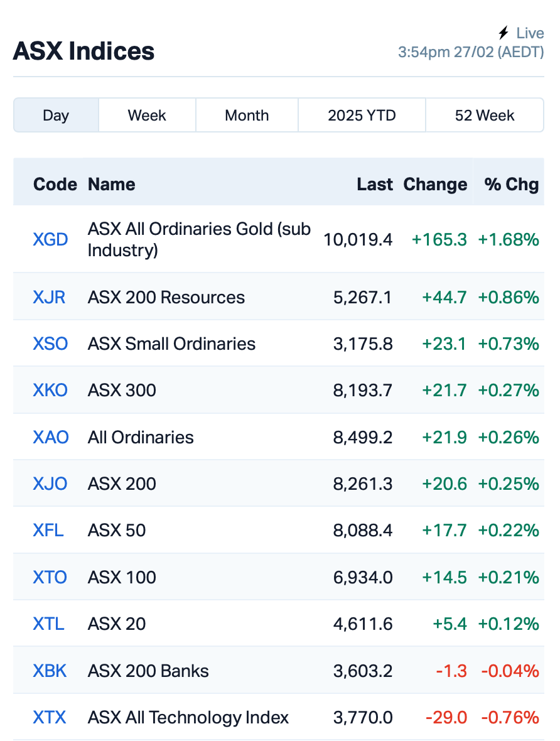Click the change value +23.1
This screenshot has height=741, width=560.
point(444,343)
